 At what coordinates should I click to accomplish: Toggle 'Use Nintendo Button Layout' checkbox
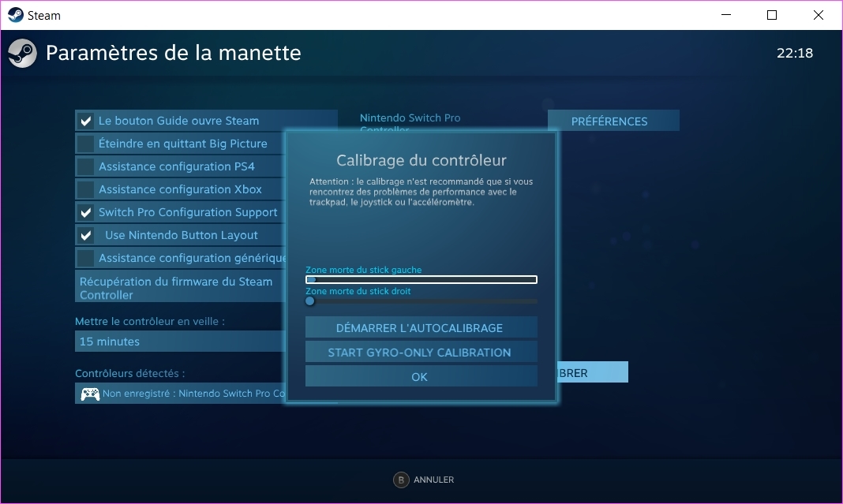pyautogui.click(x=85, y=235)
